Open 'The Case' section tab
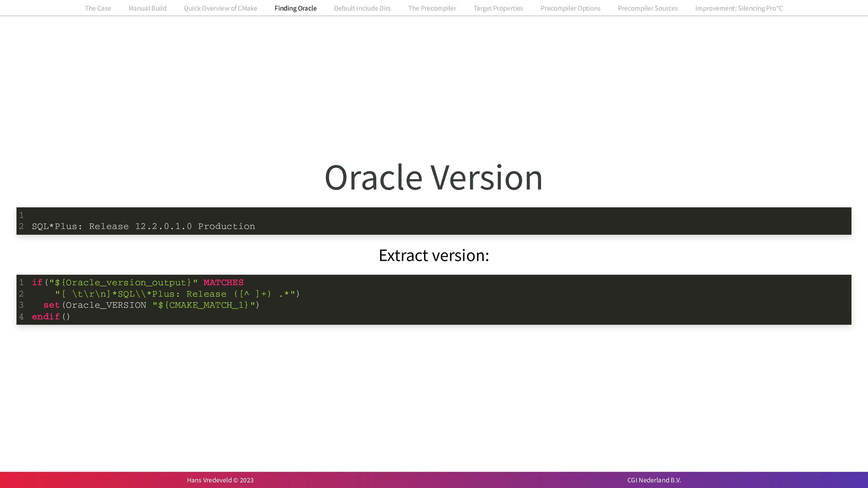Viewport: 868px width, 488px height. coord(98,8)
